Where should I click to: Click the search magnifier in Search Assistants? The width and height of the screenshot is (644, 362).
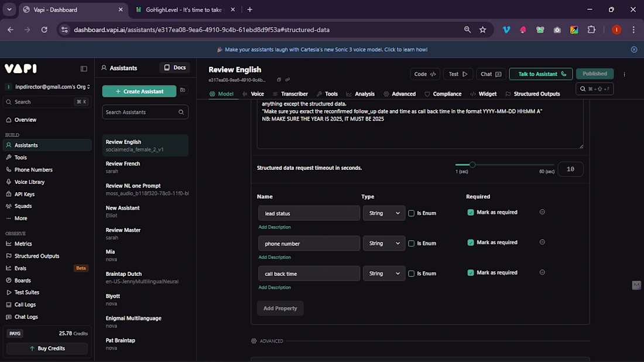(x=181, y=112)
